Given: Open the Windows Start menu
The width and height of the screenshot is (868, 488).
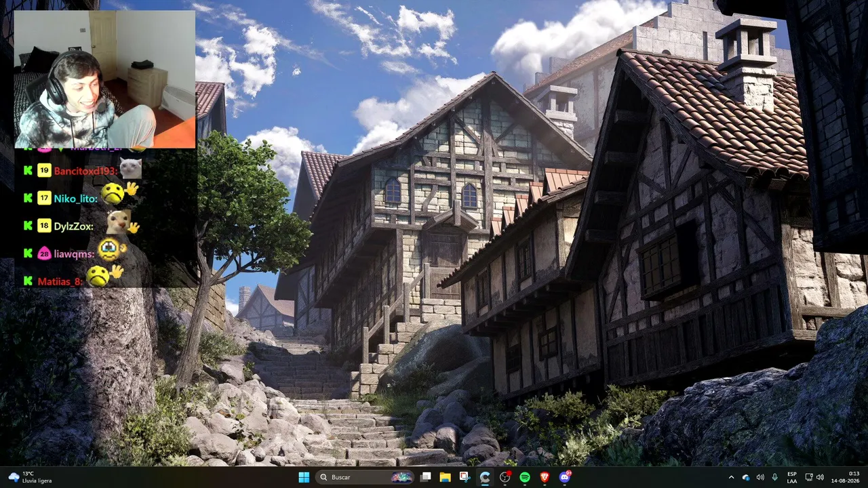Looking at the screenshot, I should (x=304, y=477).
